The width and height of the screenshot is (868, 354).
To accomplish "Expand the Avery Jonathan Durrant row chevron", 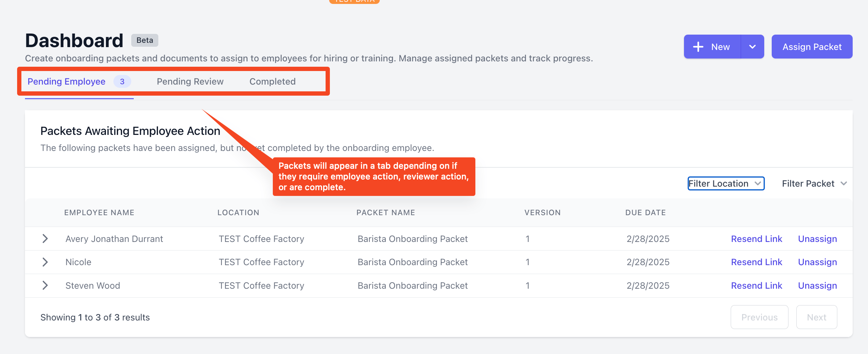I will click(45, 239).
